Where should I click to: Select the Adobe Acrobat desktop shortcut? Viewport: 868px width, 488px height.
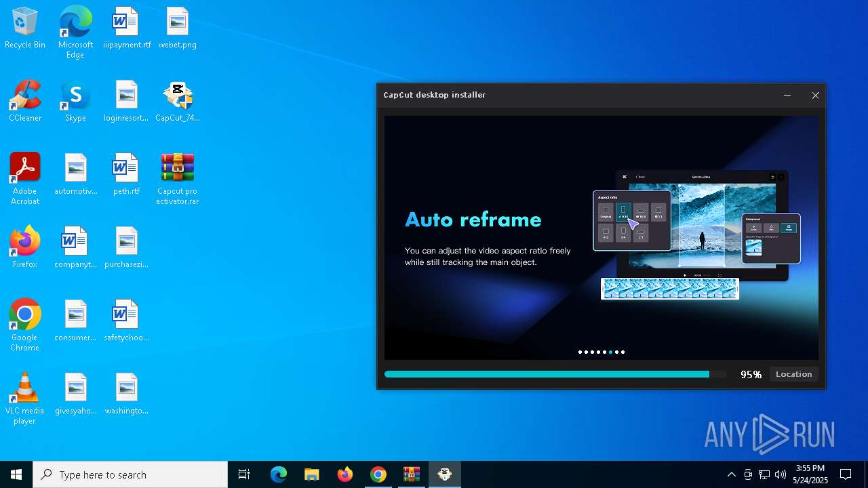[x=25, y=179]
